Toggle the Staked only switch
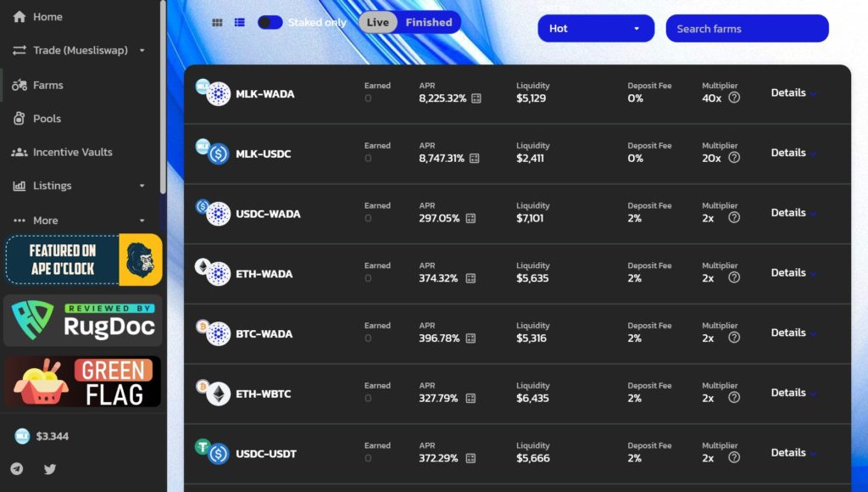 tap(270, 23)
